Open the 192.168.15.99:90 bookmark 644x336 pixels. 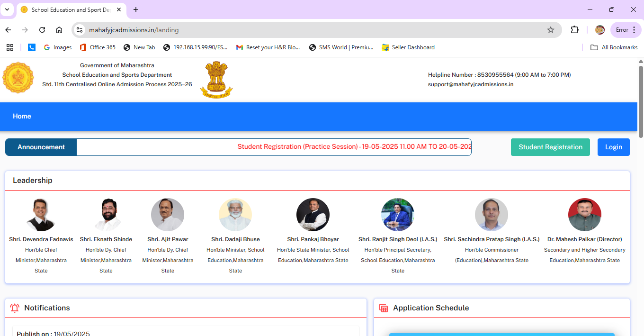[195, 47]
